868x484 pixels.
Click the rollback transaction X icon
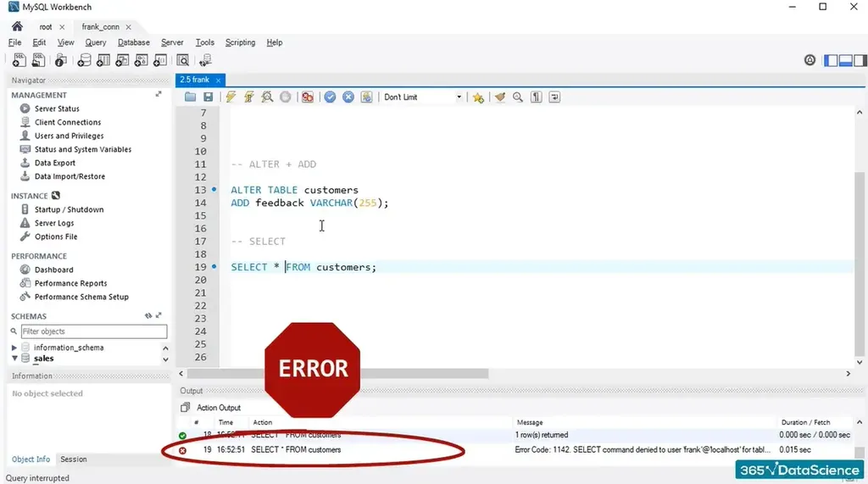pyautogui.click(x=348, y=97)
